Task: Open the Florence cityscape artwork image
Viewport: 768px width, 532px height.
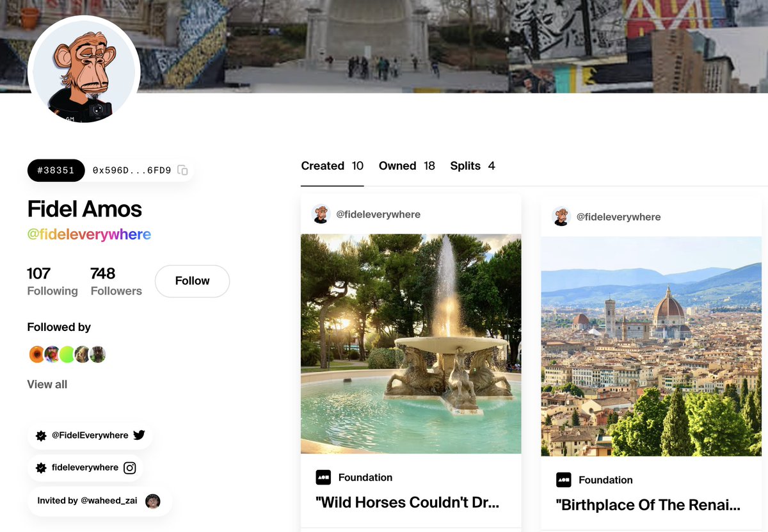Action: point(652,346)
